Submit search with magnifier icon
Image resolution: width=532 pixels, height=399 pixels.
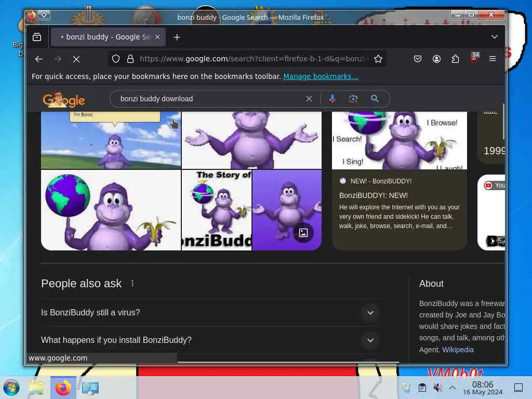tap(375, 99)
